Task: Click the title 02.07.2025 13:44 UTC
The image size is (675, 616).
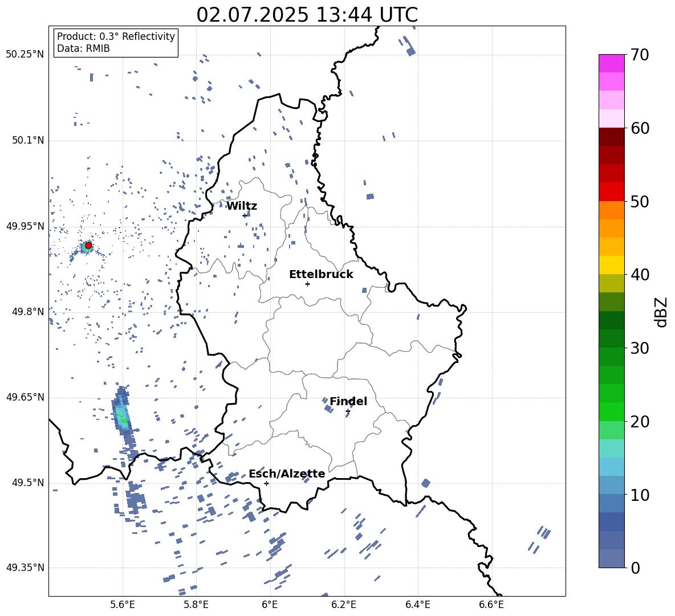Action: tap(307, 15)
